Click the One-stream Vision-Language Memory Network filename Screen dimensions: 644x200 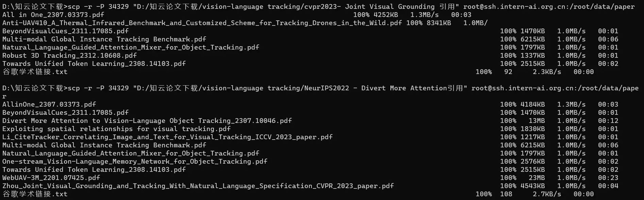[135, 162]
